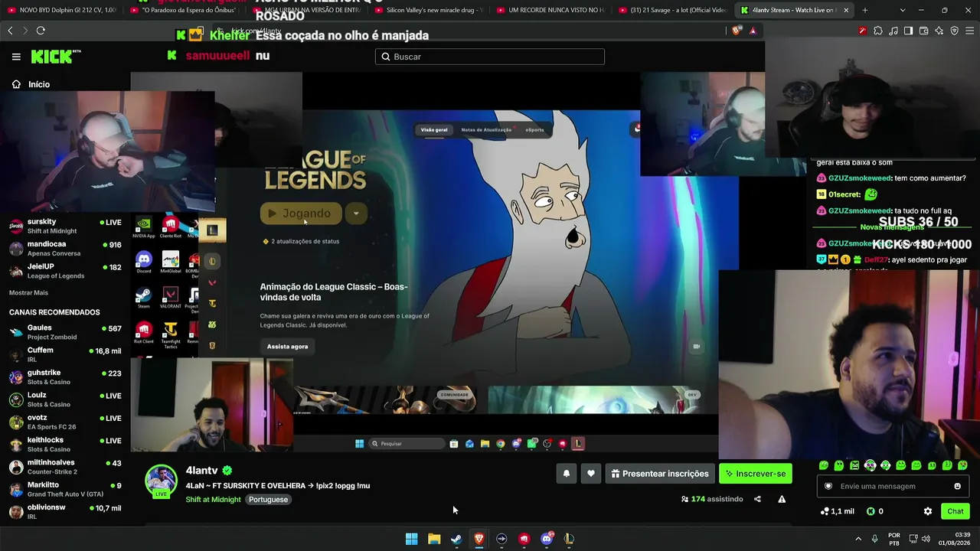Open League of Legends from the taskbar
Viewport: 980px width, 551px height.
pyautogui.click(x=569, y=539)
